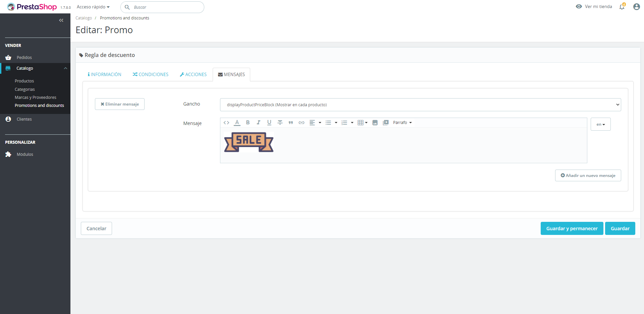The image size is (644, 314).
Task: Toggle italic formatting
Action: click(x=259, y=123)
